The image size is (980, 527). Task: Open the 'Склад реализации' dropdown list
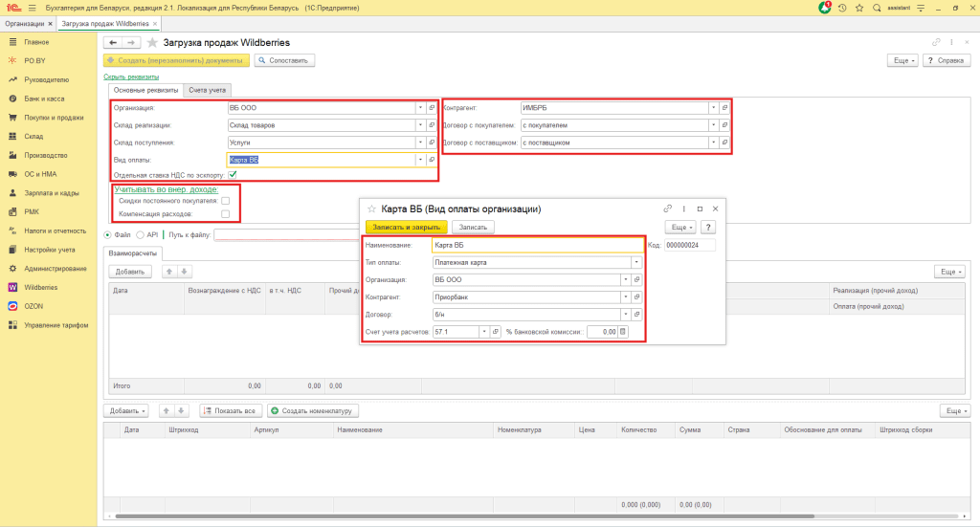420,124
